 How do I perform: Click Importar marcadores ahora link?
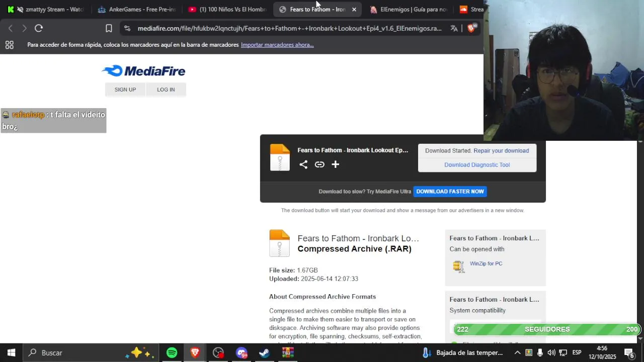277,45
